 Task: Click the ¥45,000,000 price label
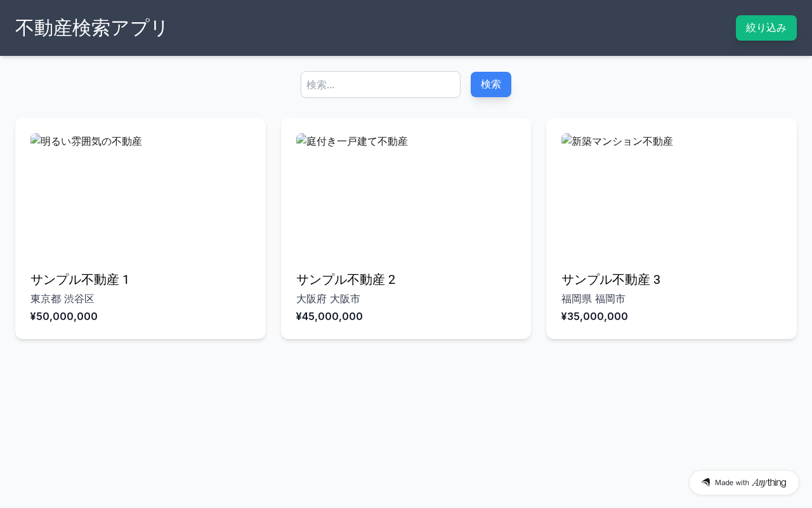pyautogui.click(x=329, y=316)
